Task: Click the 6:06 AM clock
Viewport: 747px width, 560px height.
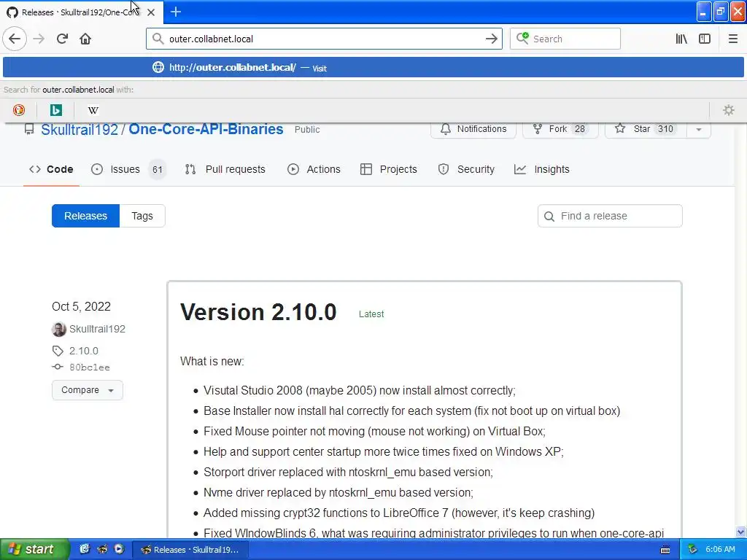Action: click(720, 550)
